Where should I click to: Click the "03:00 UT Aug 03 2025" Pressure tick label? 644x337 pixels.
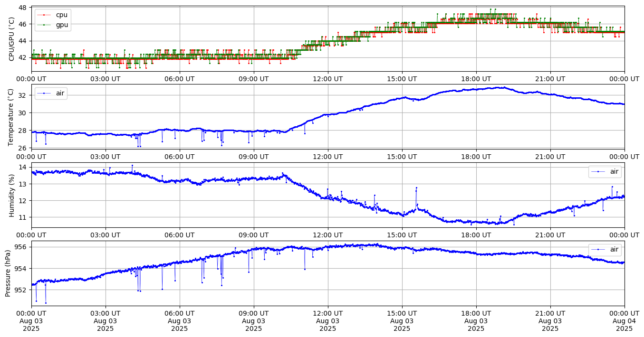[x=106, y=321]
